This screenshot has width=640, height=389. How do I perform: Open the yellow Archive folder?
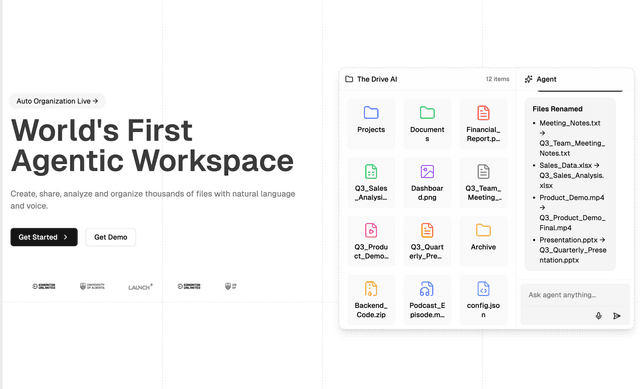(x=483, y=230)
